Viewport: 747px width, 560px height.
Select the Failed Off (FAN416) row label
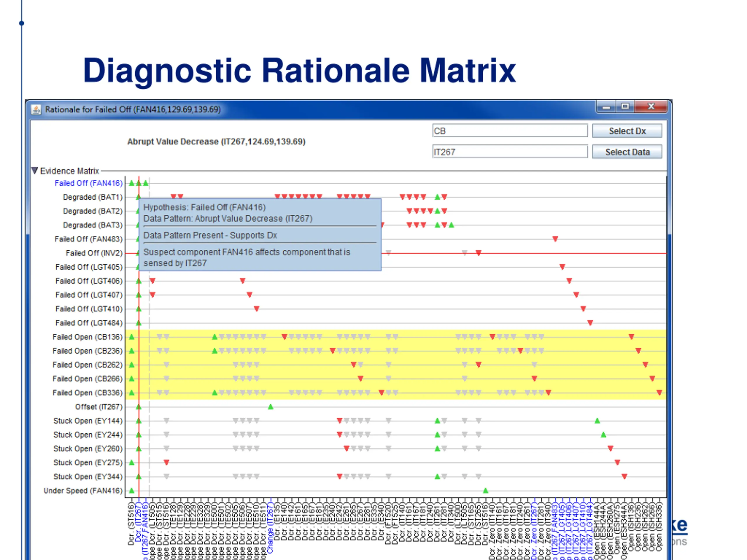pos(89,183)
